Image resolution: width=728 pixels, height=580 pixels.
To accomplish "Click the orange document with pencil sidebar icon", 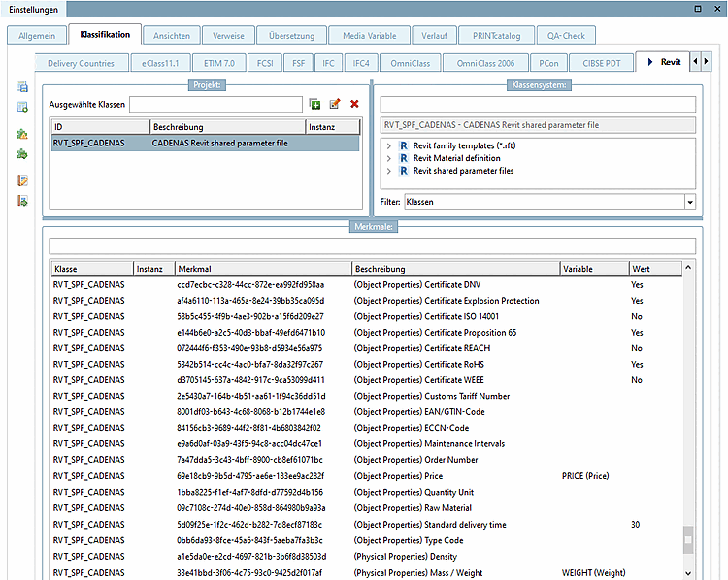I will pyautogui.click(x=22, y=181).
